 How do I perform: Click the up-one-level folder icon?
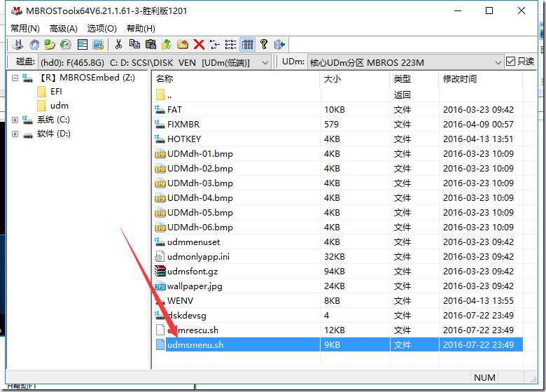[x=167, y=44]
